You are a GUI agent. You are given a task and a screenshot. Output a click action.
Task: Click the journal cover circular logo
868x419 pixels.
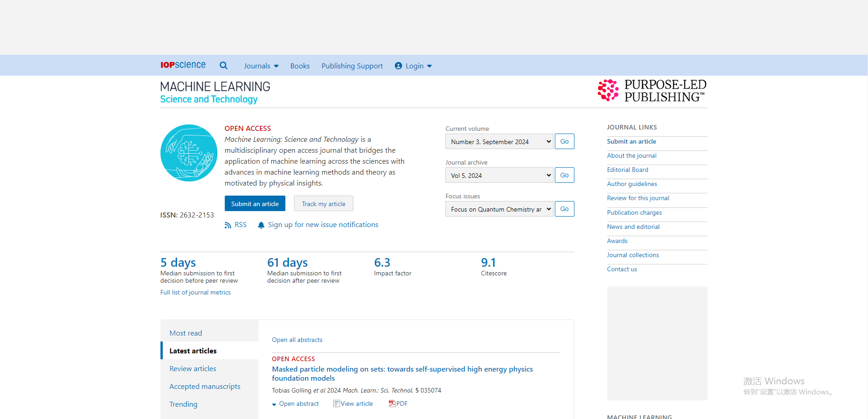tap(189, 153)
